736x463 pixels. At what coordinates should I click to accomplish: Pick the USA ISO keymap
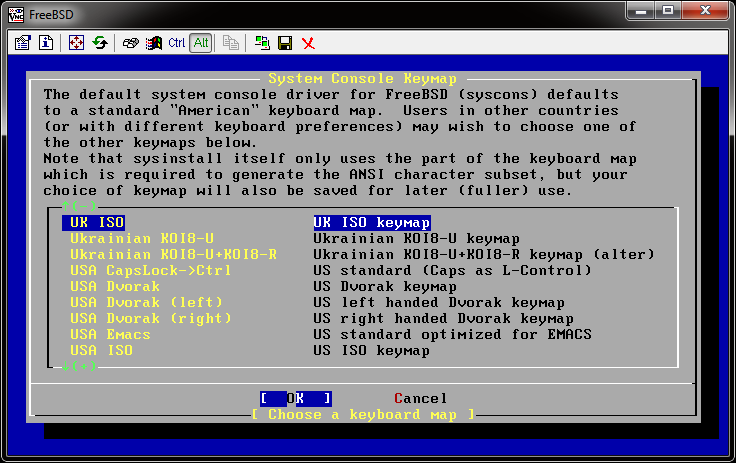101,350
